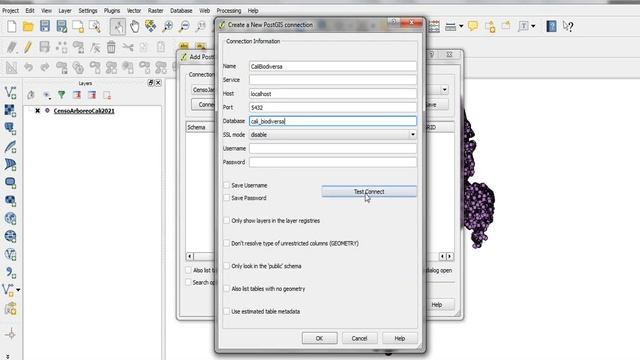Viewport: 640px width, 360px height.
Task: Click the Cut Features scissors icon
Action: coord(128,47)
